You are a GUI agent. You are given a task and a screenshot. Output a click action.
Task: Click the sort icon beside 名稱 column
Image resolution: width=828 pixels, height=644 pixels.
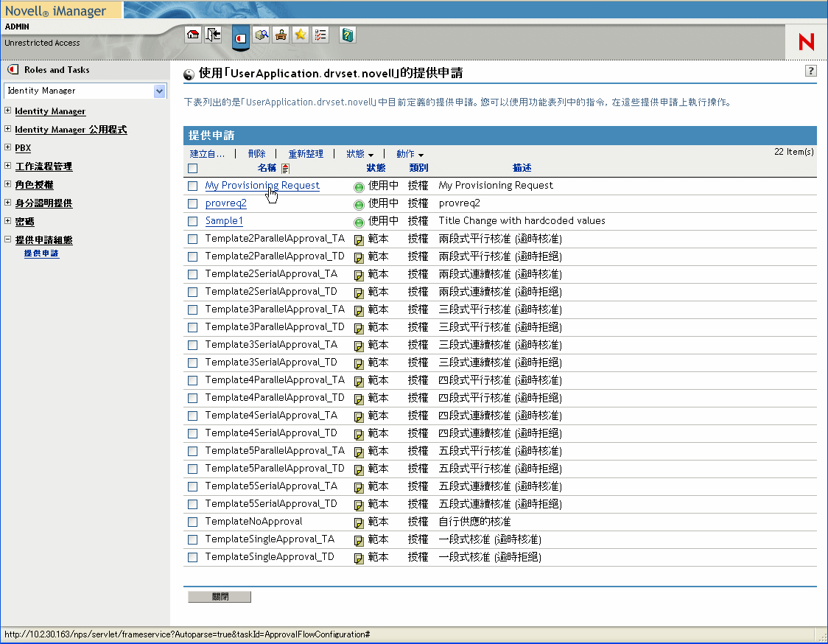coord(286,169)
